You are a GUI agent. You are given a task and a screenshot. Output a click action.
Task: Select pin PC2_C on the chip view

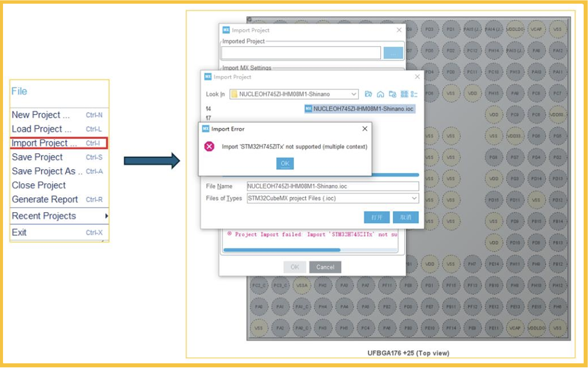259,285
